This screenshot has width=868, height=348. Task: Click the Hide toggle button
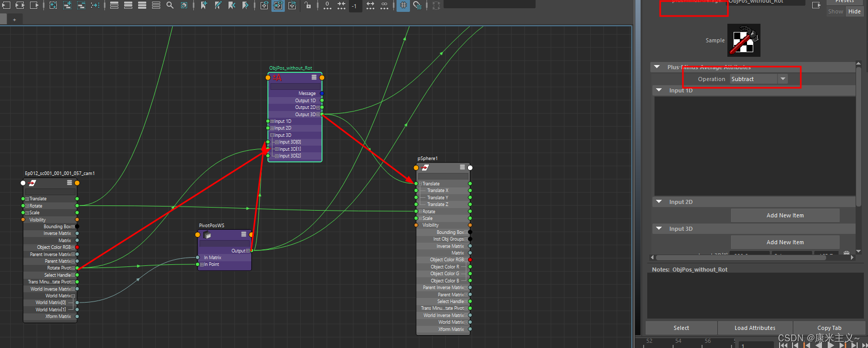coord(855,11)
